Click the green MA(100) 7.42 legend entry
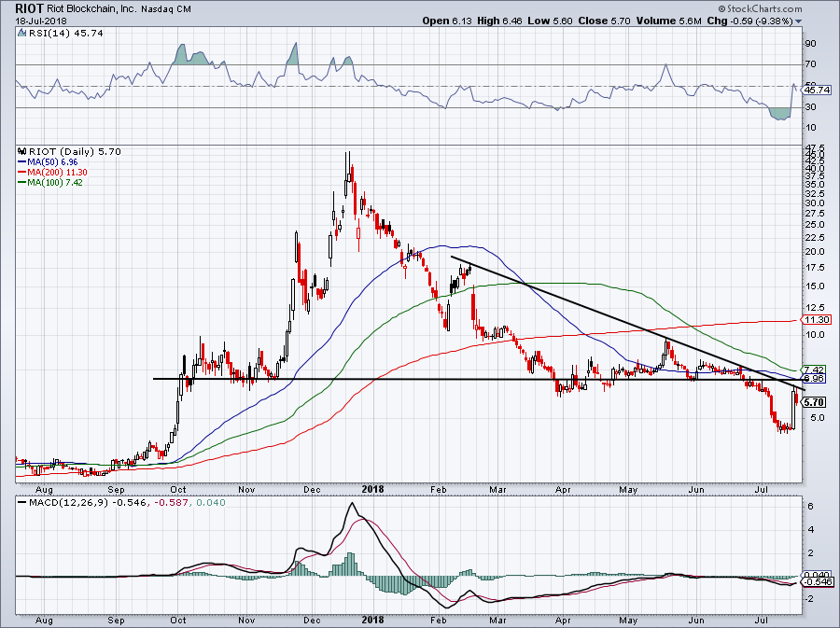 [x=49, y=182]
